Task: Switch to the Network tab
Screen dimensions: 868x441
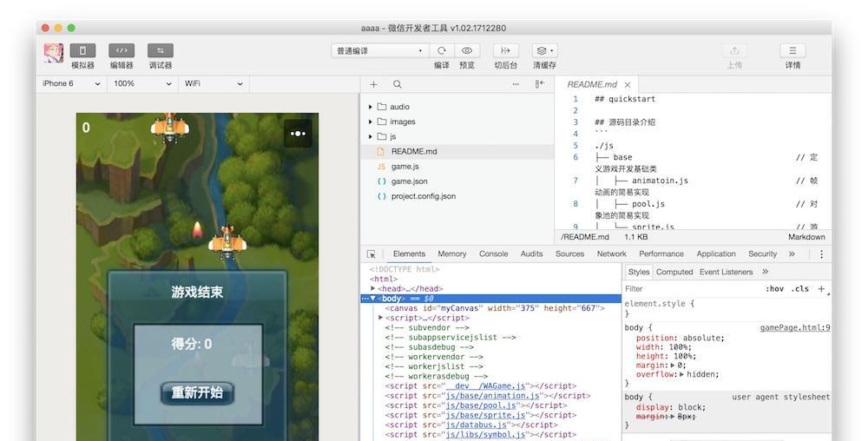Action: click(x=612, y=254)
